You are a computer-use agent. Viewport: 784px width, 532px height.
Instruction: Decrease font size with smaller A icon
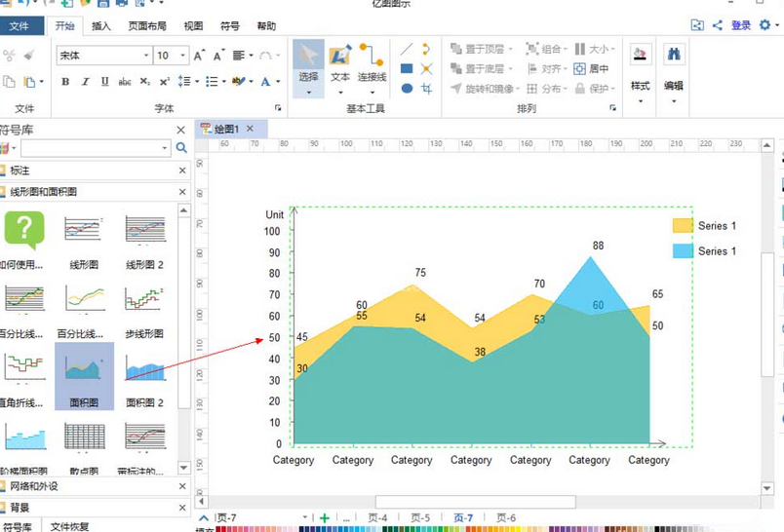point(218,56)
